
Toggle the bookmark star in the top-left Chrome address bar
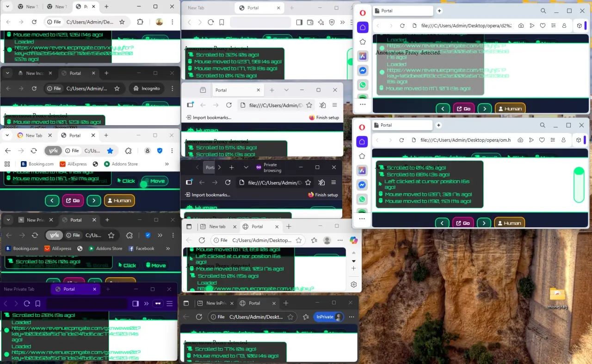point(122,22)
